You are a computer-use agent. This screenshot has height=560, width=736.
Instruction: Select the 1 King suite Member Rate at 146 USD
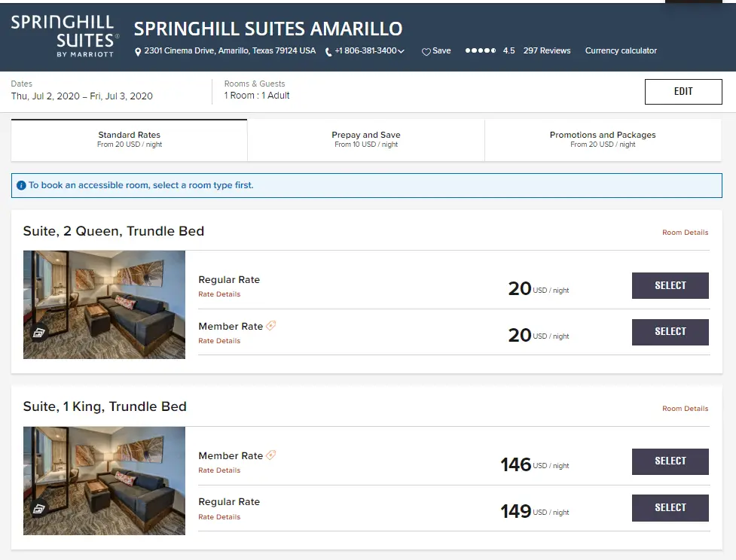(670, 461)
